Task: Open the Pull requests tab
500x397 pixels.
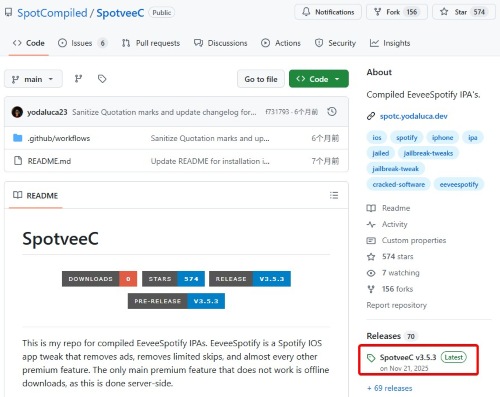Action: (x=151, y=43)
